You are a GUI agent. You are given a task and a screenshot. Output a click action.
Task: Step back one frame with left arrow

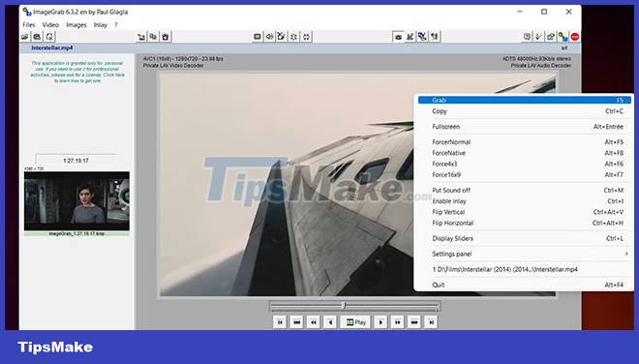[x=330, y=322]
